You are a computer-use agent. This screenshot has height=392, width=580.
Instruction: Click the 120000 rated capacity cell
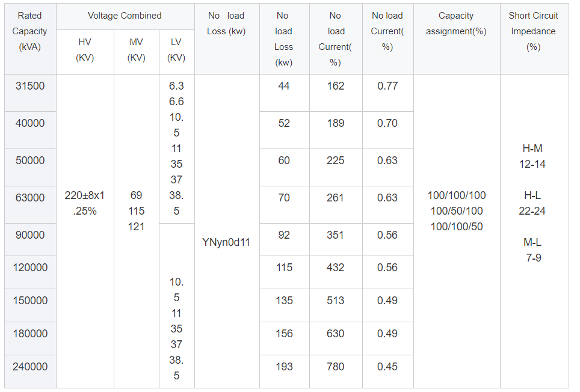coord(29,268)
